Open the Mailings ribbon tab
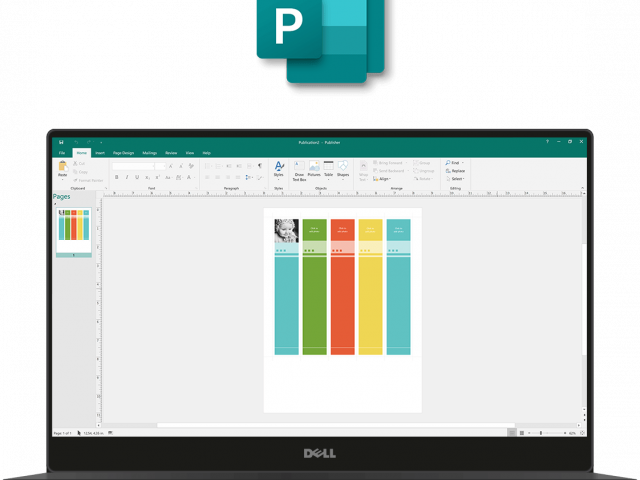 pos(149,153)
